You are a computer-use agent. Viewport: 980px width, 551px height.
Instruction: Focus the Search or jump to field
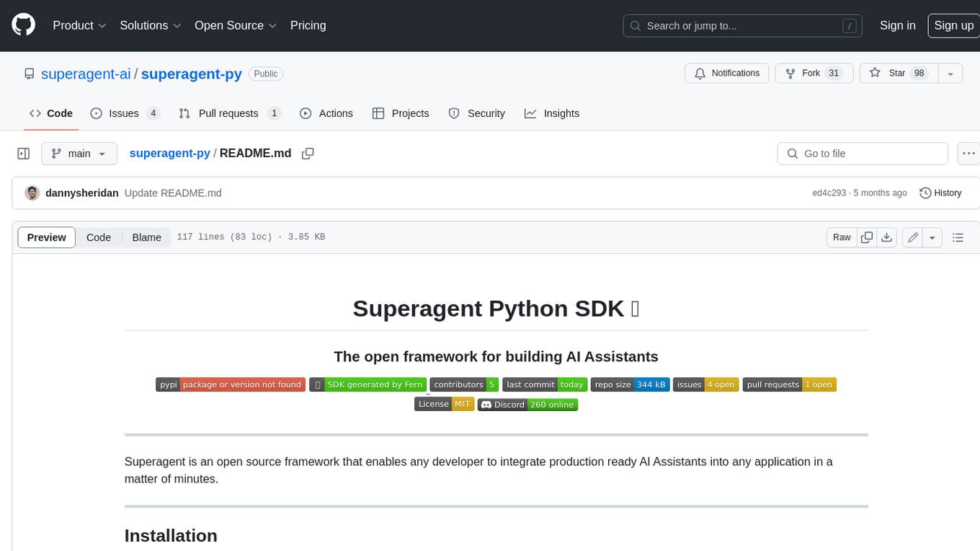pyautogui.click(x=744, y=26)
